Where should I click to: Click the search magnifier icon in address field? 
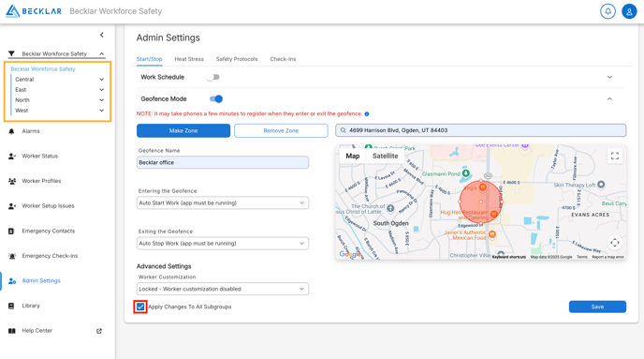pos(343,130)
